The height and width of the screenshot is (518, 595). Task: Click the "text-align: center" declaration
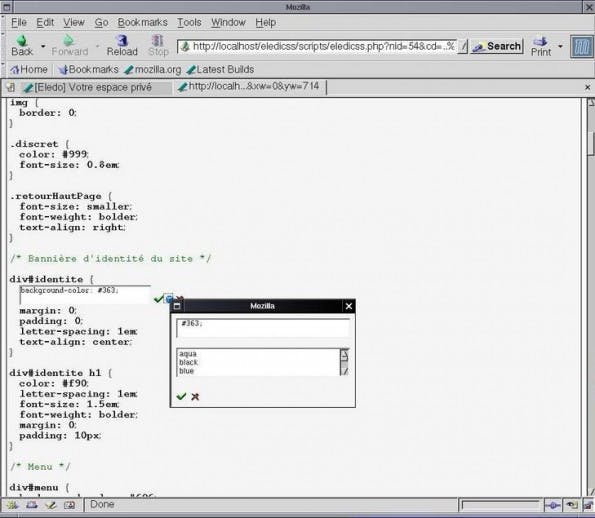click(x=76, y=342)
